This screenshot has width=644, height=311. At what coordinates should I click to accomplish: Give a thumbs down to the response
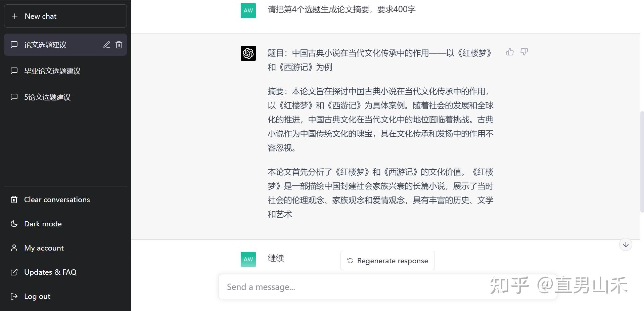[x=524, y=52]
